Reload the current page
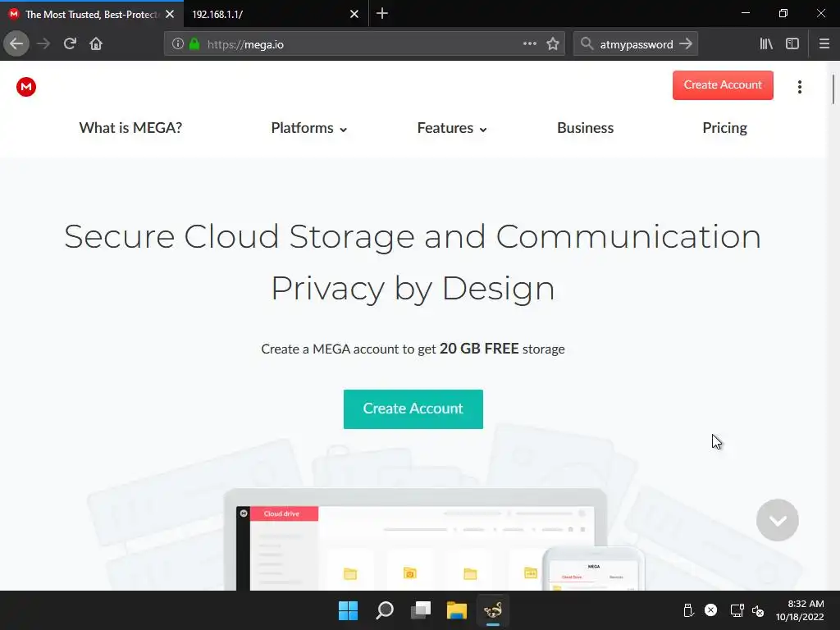This screenshot has height=630, width=840. point(70,44)
